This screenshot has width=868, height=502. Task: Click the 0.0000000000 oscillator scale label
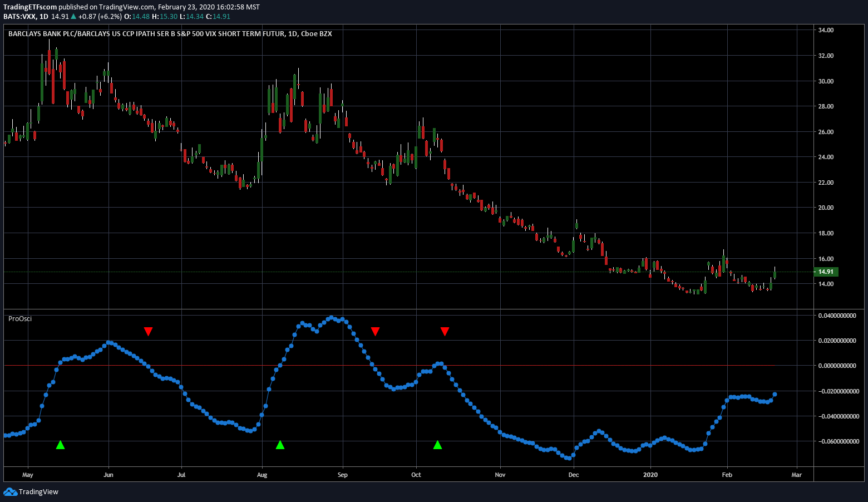pos(837,366)
